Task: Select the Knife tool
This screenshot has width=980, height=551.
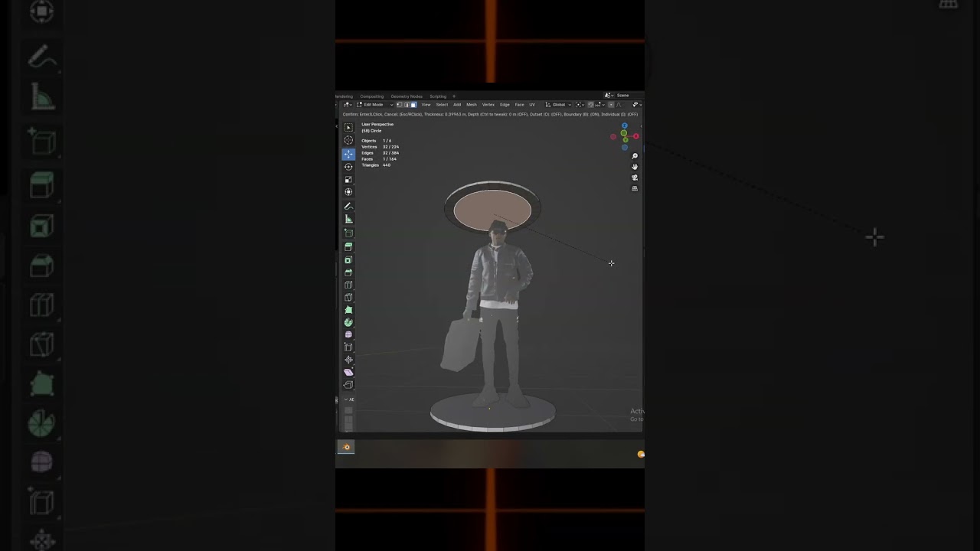Action: (348, 297)
